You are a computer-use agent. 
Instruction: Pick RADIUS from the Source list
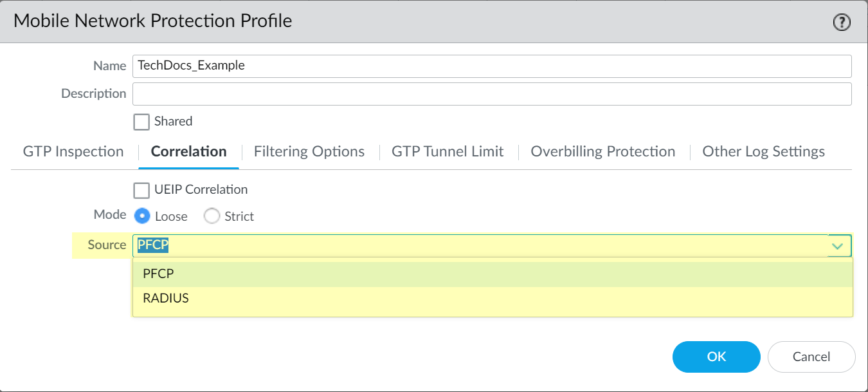pyautogui.click(x=166, y=299)
